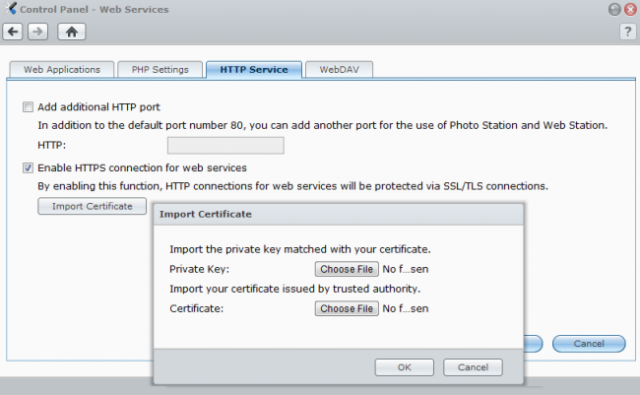Click the SSL/TLS connections description text
Viewport: 640px width, 395px height.
293,186
